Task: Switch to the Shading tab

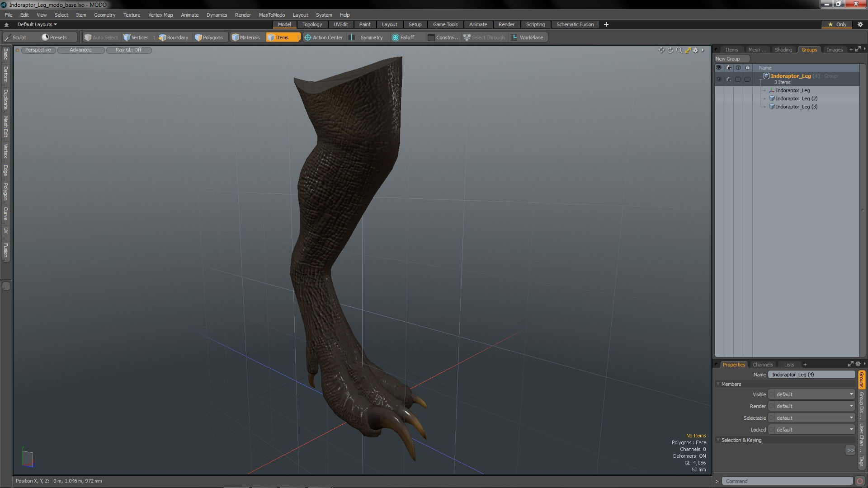Action: click(x=783, y=50)
